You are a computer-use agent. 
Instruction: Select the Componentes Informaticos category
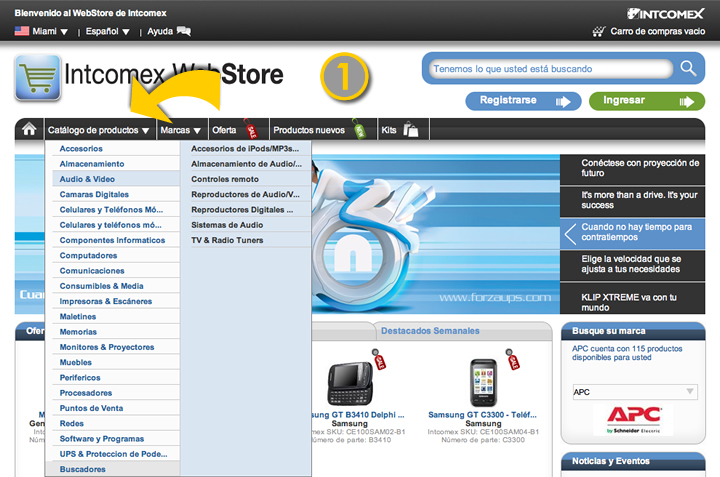tap(116, 240)
